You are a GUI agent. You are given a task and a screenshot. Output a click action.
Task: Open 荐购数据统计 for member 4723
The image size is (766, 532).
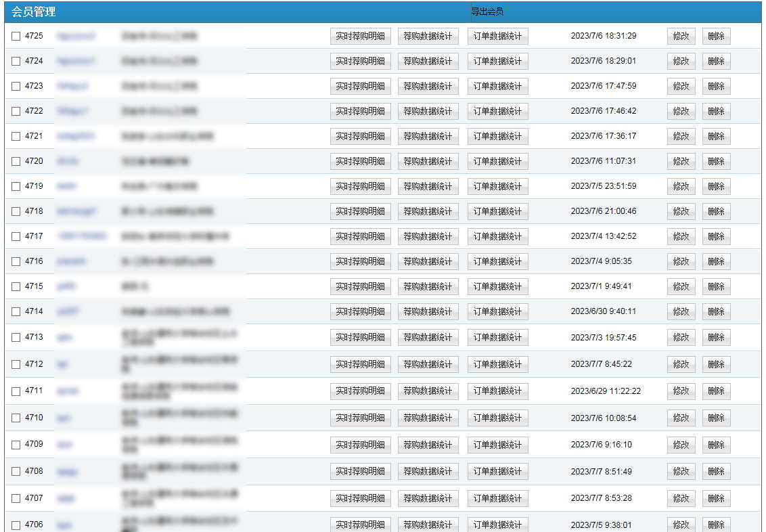pos(428,87)
